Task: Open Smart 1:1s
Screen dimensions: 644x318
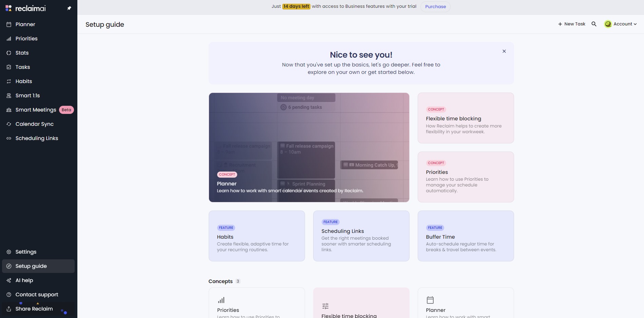Action: 38,96
